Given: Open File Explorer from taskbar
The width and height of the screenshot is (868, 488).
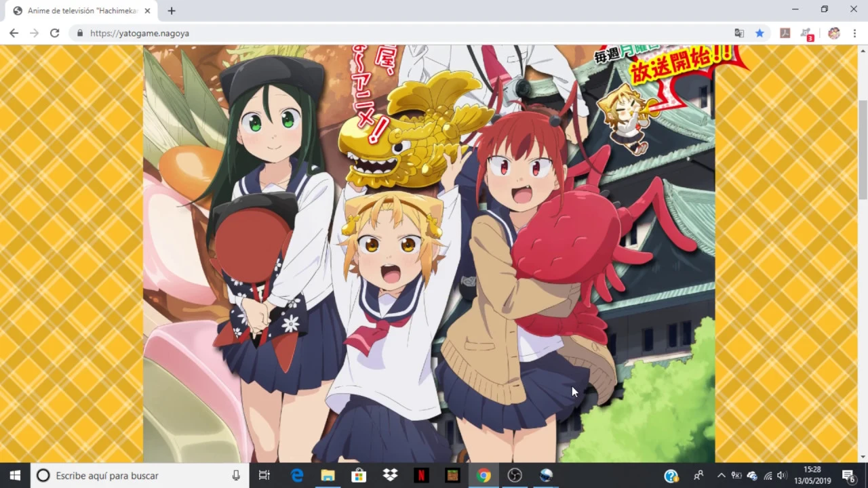Looking at the screenshot, I should point(328,476).
